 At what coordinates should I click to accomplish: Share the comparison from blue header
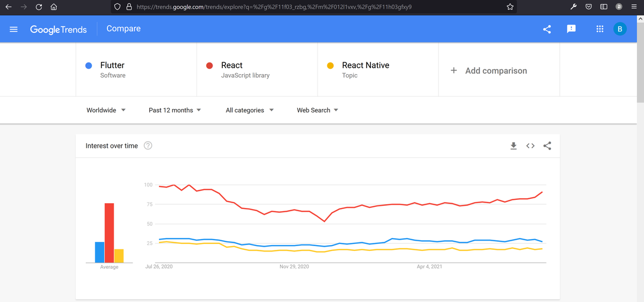547,29
